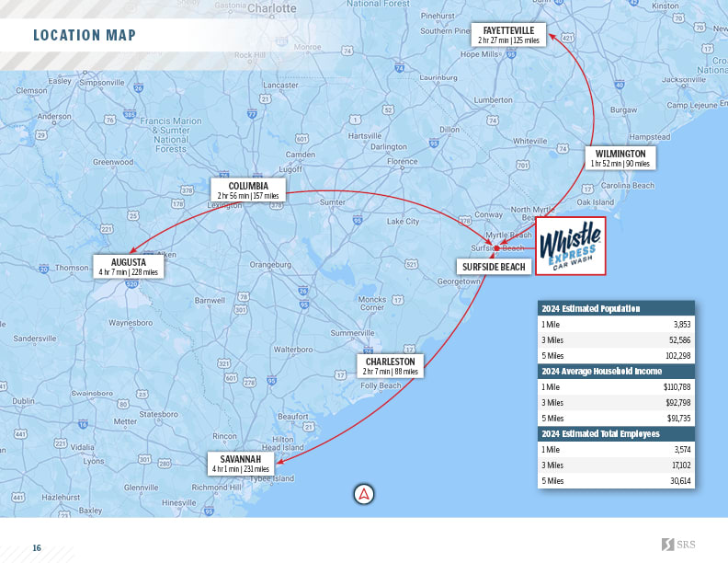
Task: Click the Francis Marion & Sumter National Forests label
Action: [171, 134]
